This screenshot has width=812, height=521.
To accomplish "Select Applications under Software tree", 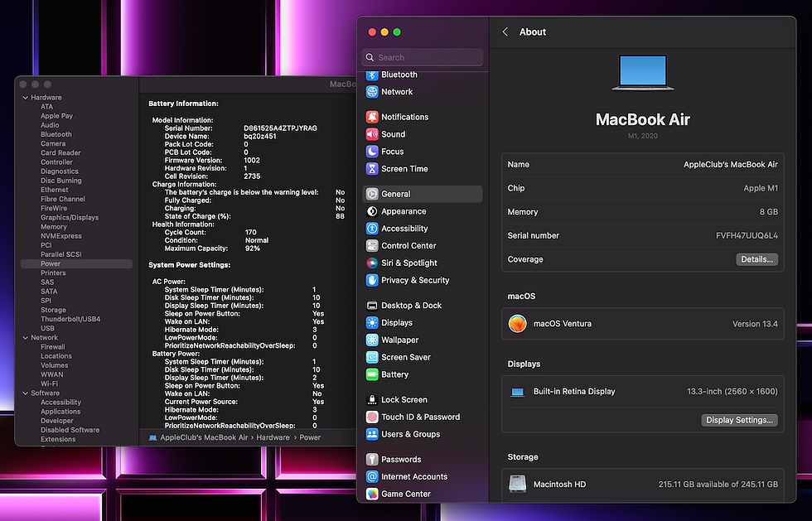I will [60, 412].
